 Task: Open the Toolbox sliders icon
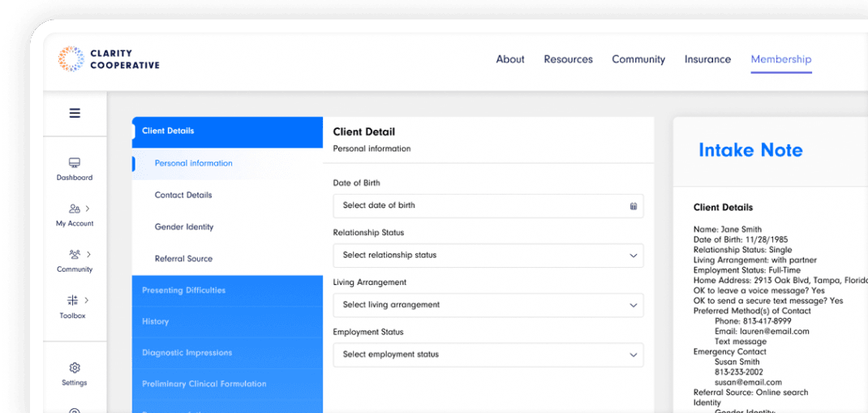pyautogui.click(x=73, y=300)
